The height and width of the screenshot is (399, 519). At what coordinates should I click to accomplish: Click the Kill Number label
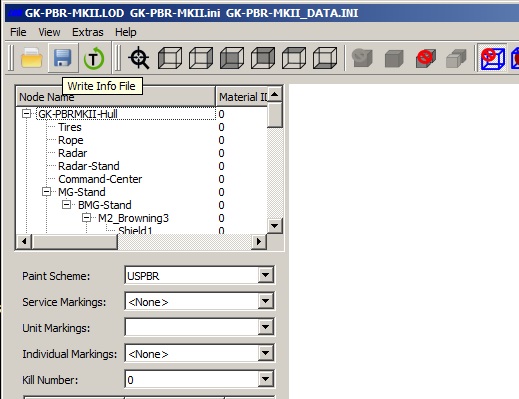(50, 380)
